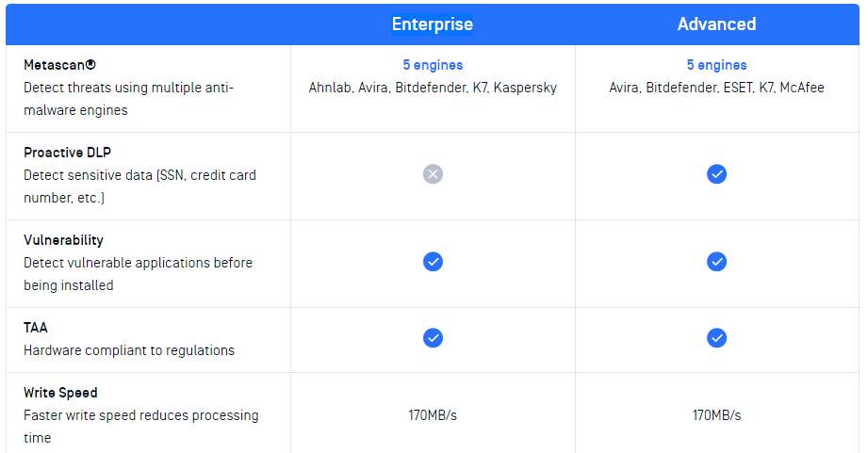
Task: Select the Enterprise column header
Action: coord(433,24)
